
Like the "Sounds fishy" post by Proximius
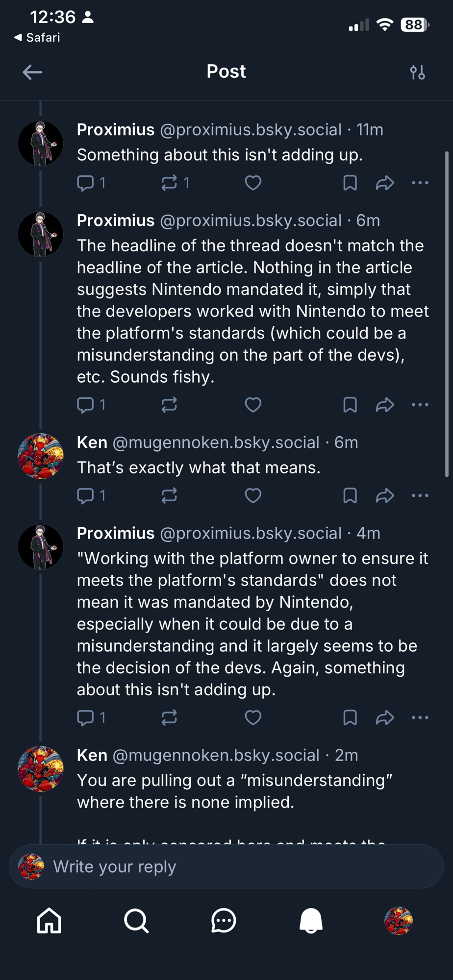[253, 405]
